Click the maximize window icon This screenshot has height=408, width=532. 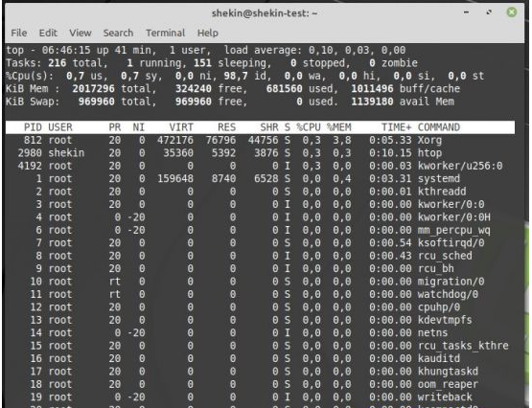pyautogui.click(x=489, y=12)
